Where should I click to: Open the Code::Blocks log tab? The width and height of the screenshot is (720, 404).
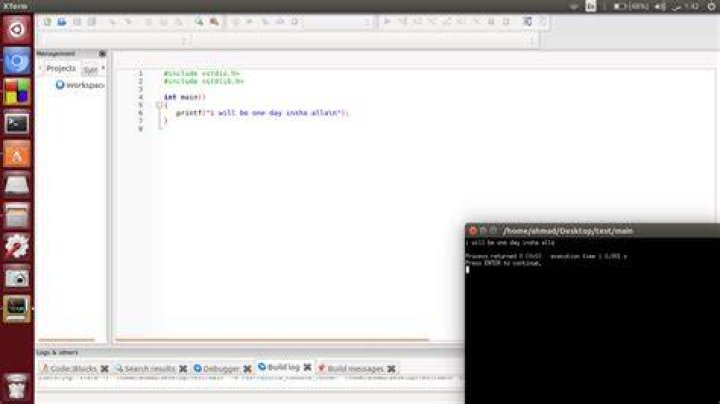69,368
